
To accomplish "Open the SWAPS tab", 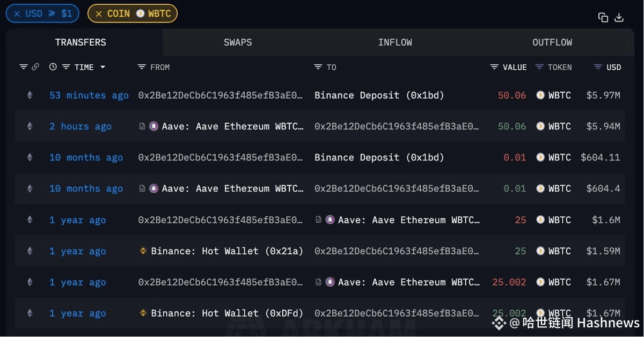I will (238, 42).
